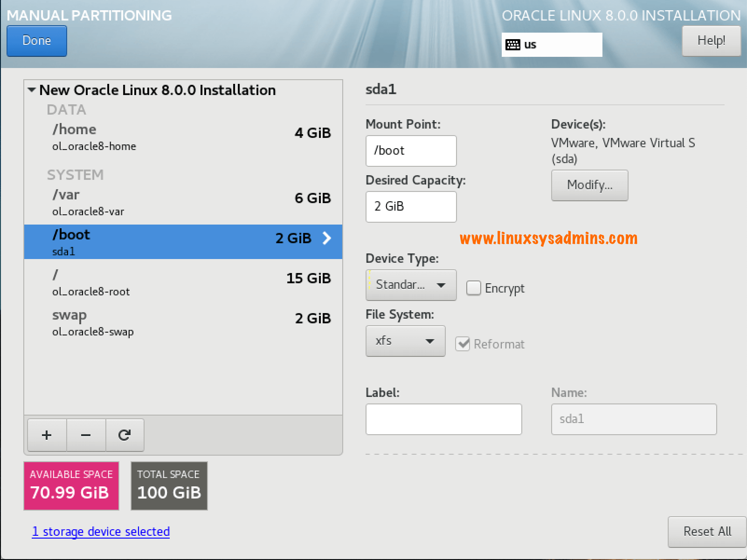The image size is (747, 560).
Task: Click the TOTAL SPACE 100 GiB indicator
Action: click(169, 485)
